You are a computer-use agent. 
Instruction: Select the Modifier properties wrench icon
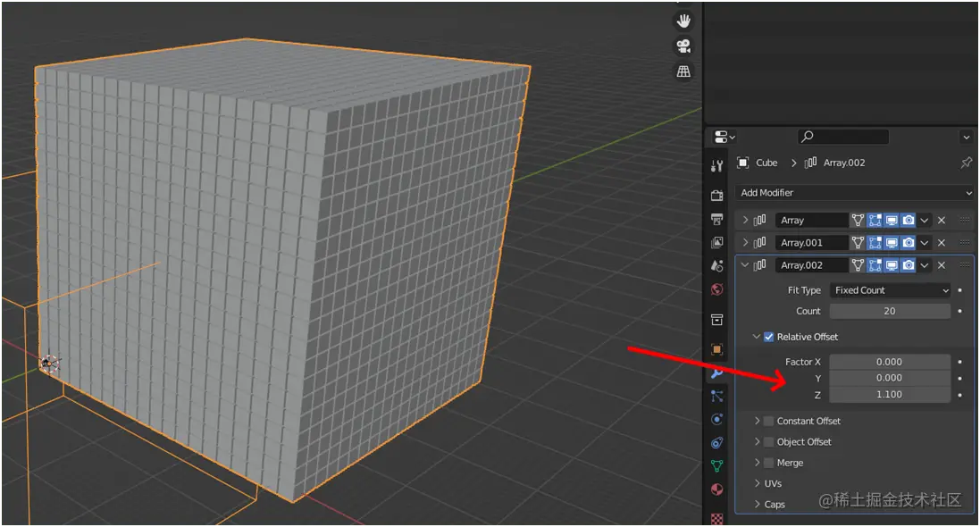[716, 373]
